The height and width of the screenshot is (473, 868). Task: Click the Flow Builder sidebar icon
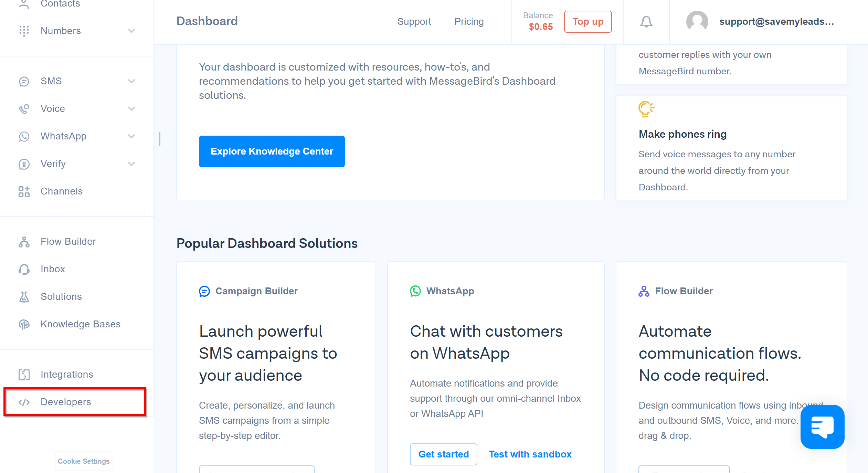pyautogui.click(x=24, y=242)
